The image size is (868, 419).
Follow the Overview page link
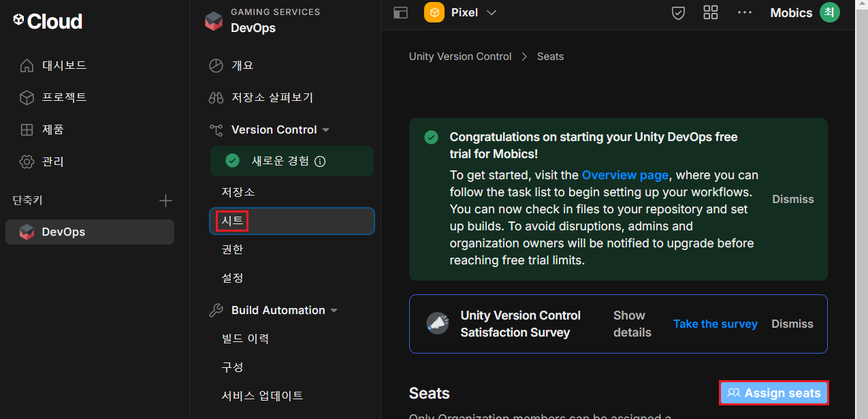(625, 175)
